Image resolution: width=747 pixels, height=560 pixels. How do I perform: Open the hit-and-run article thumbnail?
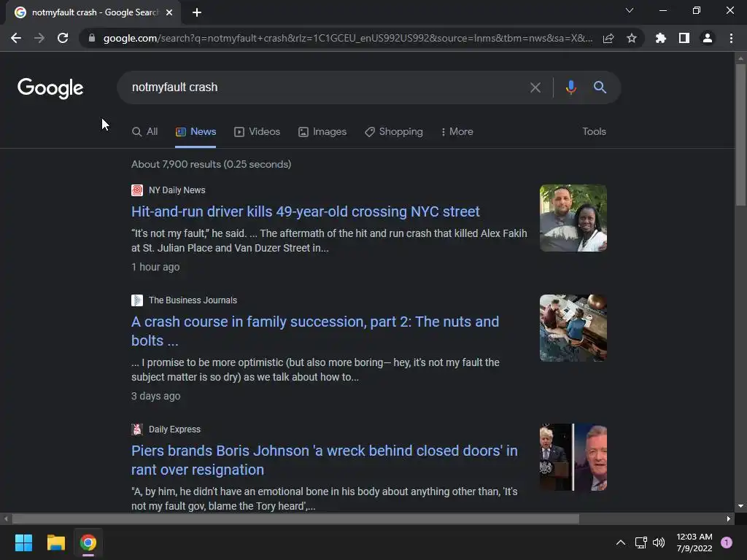573,218
